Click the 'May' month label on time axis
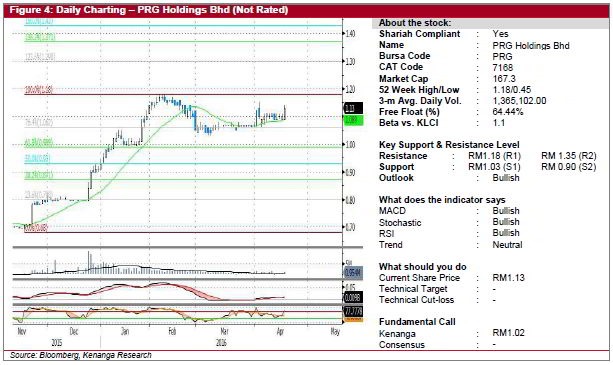The image size is (613, 365). [x=335, y=332]
